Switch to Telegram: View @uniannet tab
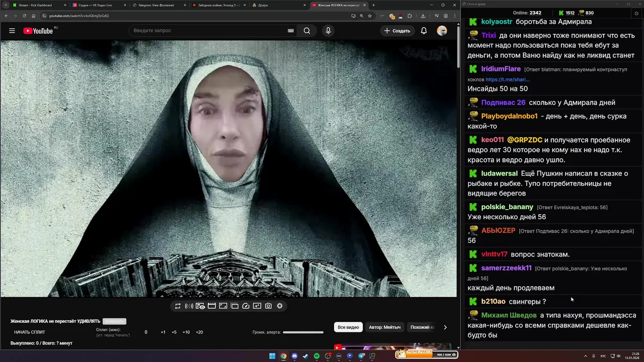The height and width of the screenshot is (362, 644). (159, 5)
